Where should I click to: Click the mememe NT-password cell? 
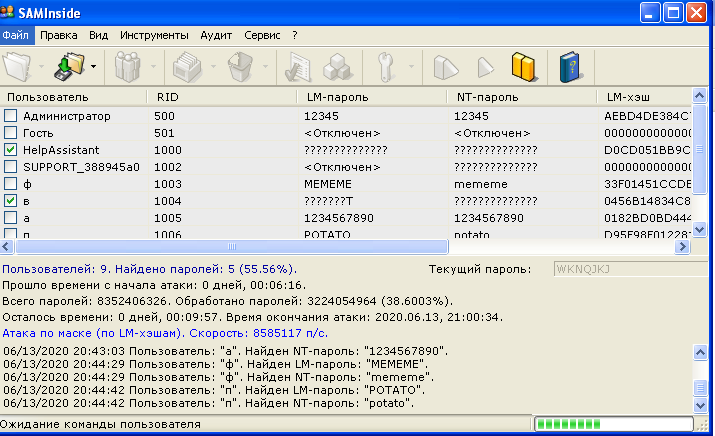(x=481, y=184)
